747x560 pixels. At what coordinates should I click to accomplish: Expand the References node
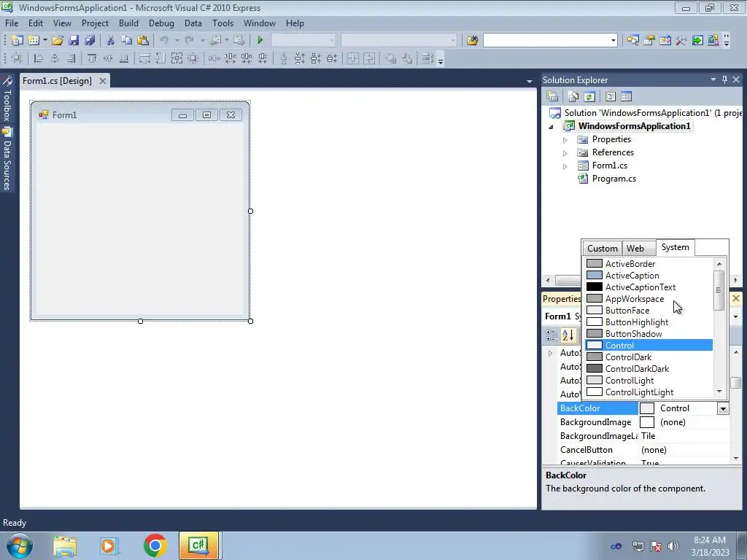[565, 153]
